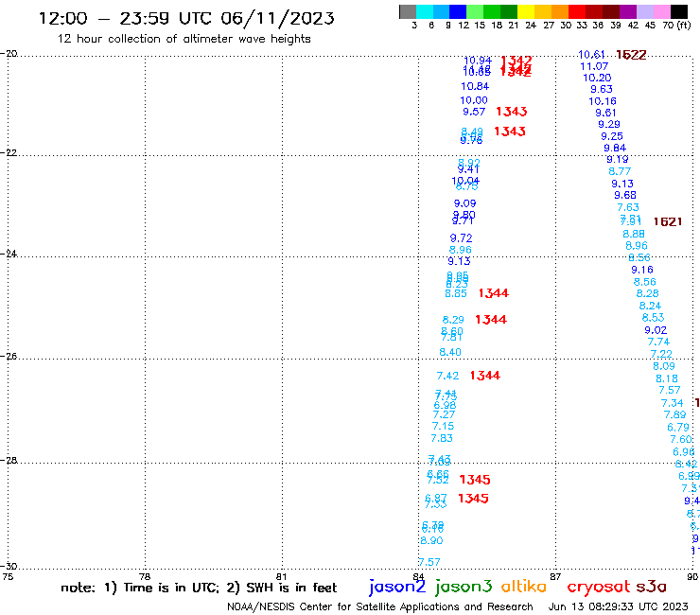Click the wave height value 8.88

[x=634, y=234]
